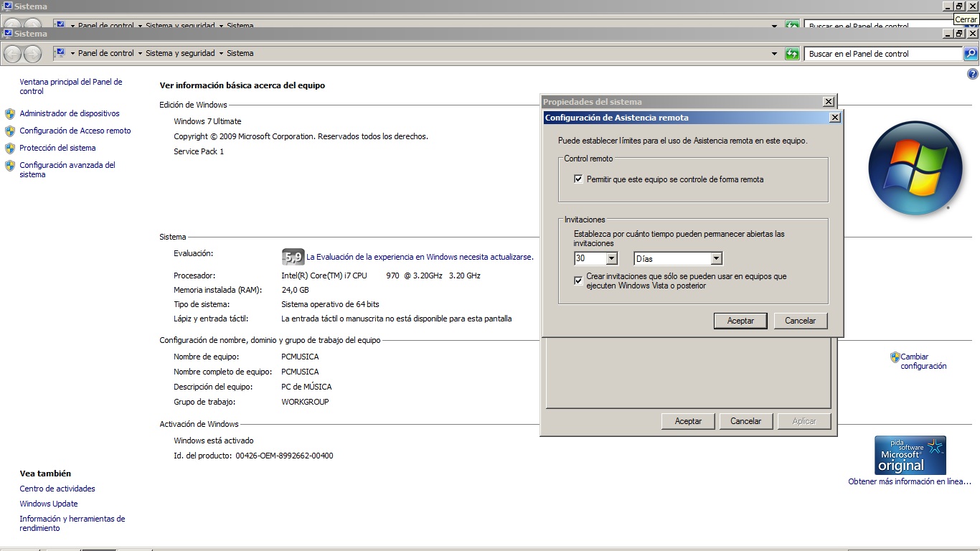Click Cancelar in the Propiedades del sistema dialog

coord(745,421)
